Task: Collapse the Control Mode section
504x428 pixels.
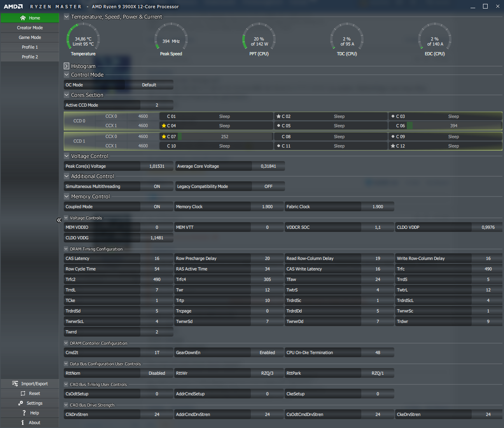Action: 66,75
